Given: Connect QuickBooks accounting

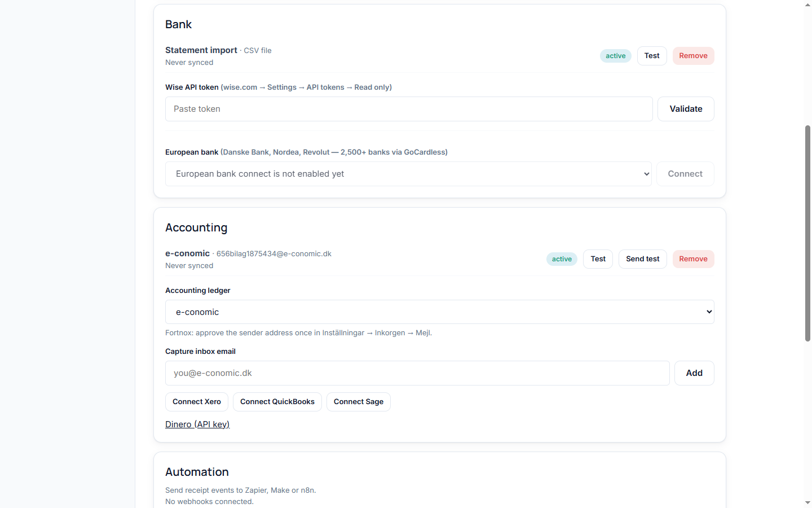Looking at the screenshot, I should point(277,402).
